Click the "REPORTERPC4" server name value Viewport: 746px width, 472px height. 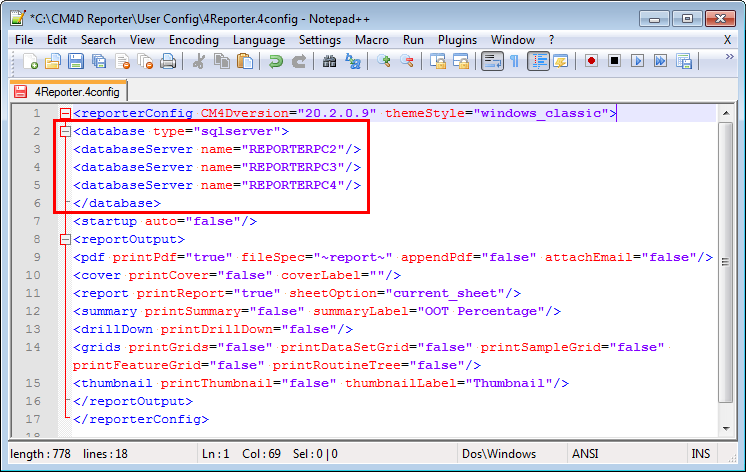pos(293,185)
